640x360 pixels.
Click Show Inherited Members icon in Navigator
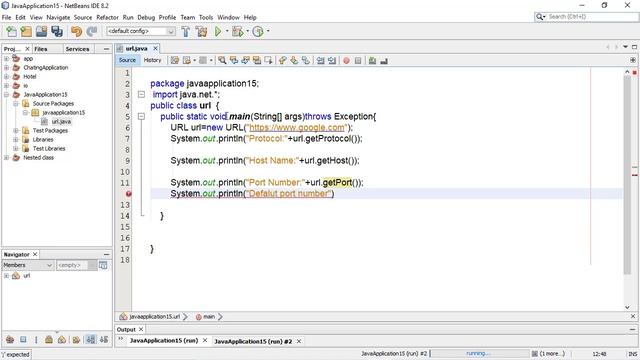coord(10,340)
